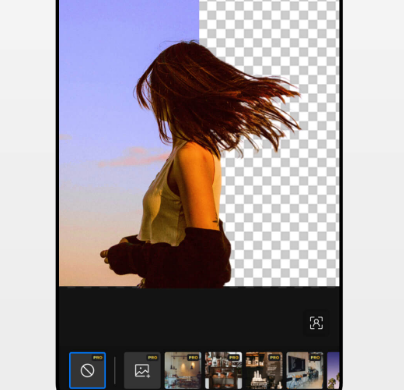The image size is (404, 390).
Task: Tap PRO badge on cafe lights thumbnail
Action: 193,358
